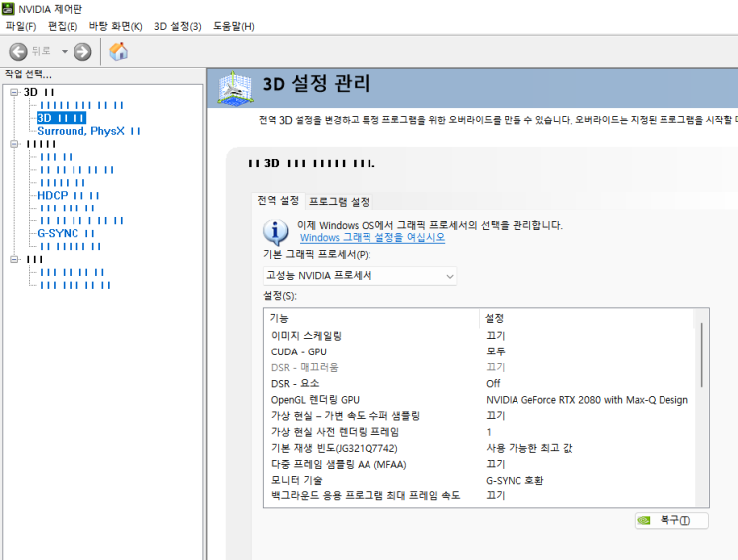Click the NVIDIA title bar app icon
This screenshot has width=738, height=560.
pos(8,9)
